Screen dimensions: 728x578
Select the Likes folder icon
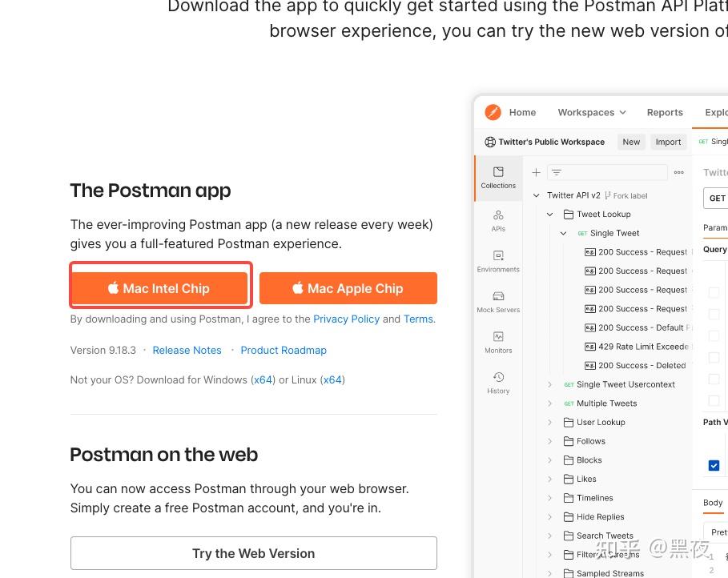tap(569, 479)
